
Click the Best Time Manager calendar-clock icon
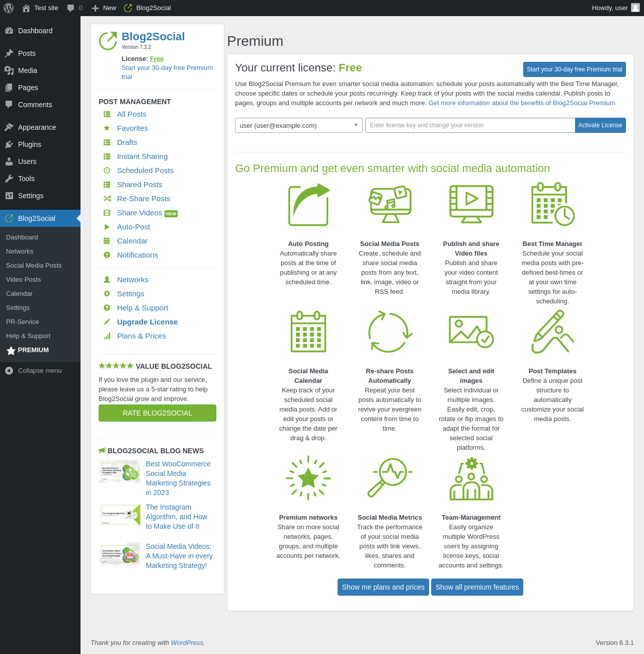[x=552, y=204]
